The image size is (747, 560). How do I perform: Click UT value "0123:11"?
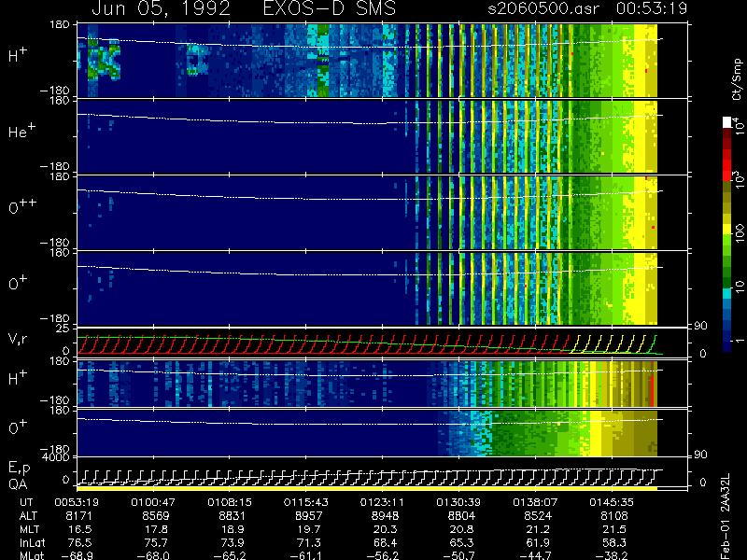(382, 502)
